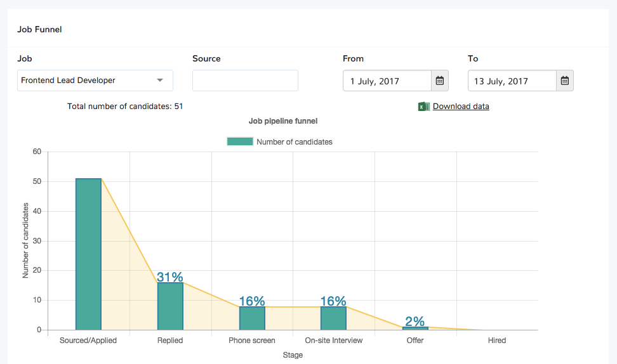Click the Source input field
Viewport: 617px width, 364px height.
point(245,81)
